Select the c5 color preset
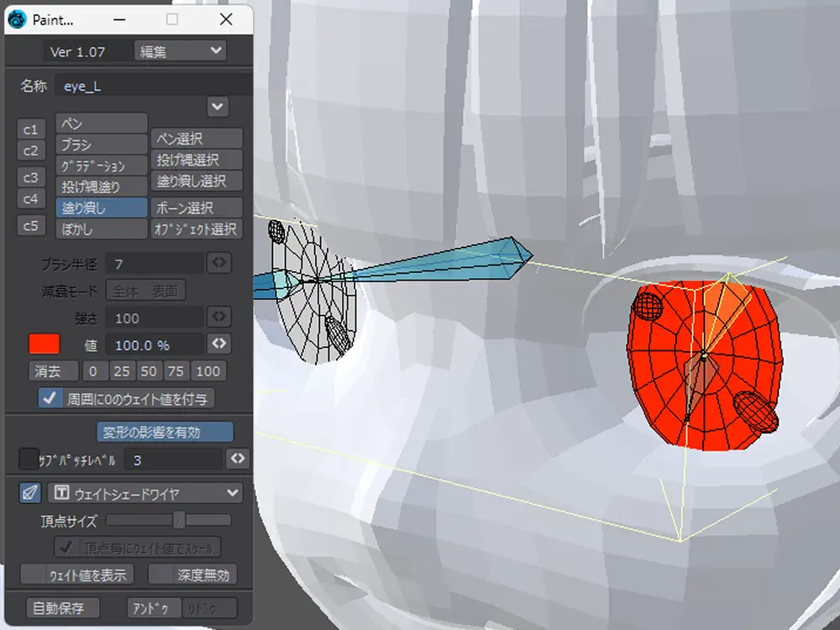Viewport: 840px width, 630px height. (30, 225)
